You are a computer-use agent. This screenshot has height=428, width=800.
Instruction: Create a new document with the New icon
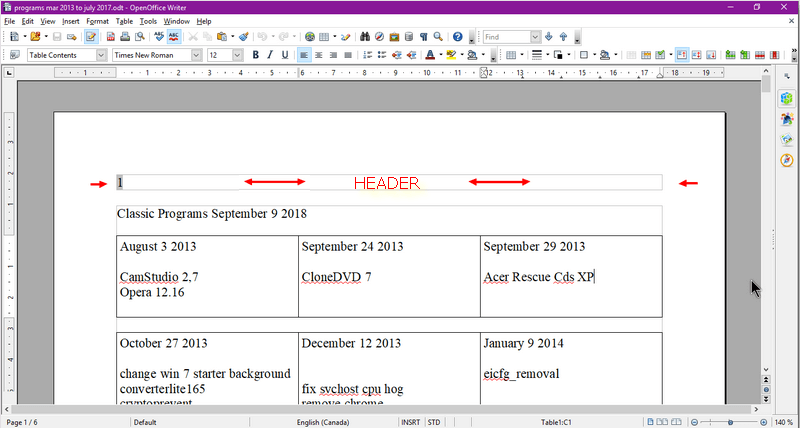tap(14, 37)
